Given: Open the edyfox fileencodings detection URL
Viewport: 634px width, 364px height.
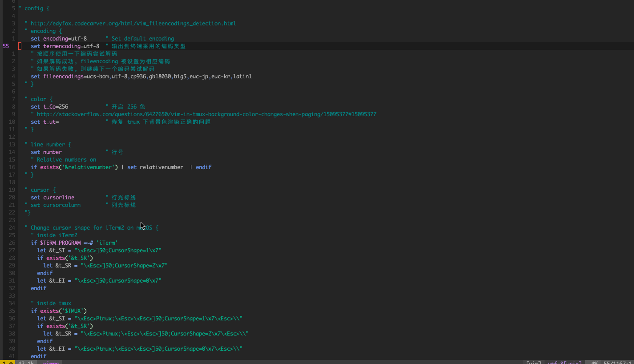Looking at the screenshot, I should 133,23.
